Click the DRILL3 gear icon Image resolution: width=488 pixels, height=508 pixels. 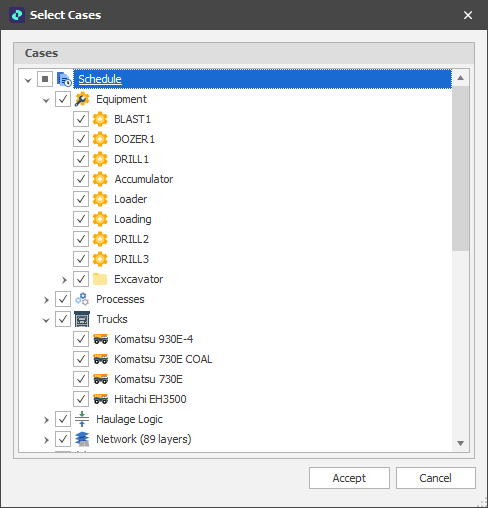click(x=100, y=259)
